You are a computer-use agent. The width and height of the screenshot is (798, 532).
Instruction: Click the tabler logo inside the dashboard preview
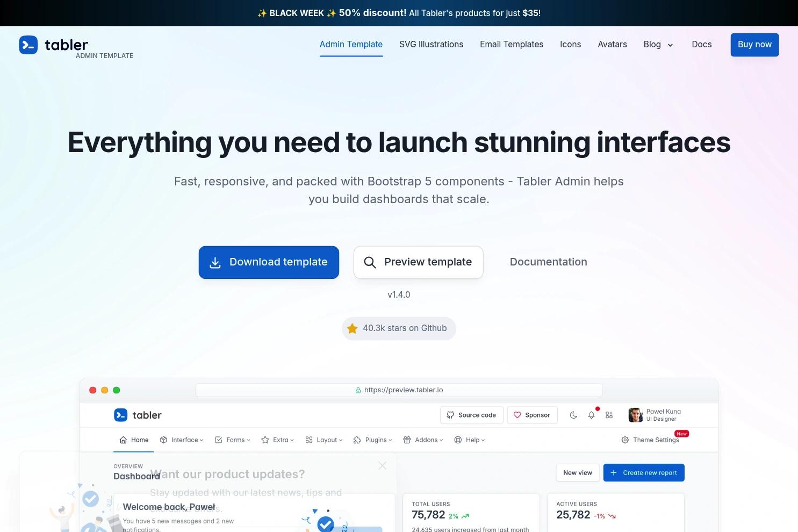[138, 415]
